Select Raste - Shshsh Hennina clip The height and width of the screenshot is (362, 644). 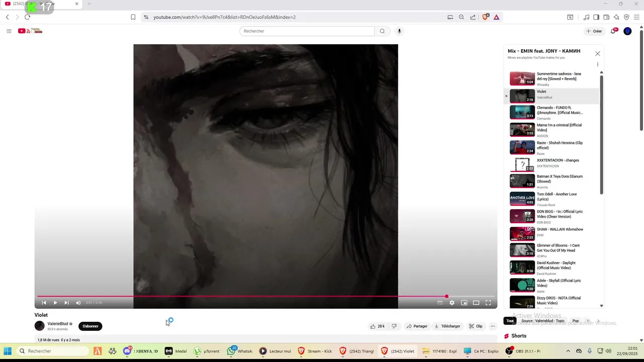tap(552, 148)
